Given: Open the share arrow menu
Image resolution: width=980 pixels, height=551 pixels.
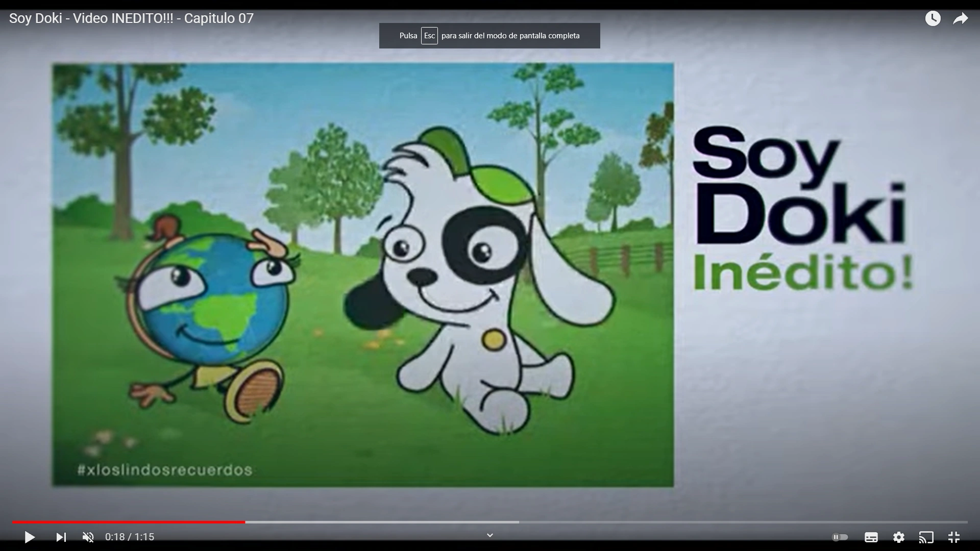Looking at the screenshot, I should (x=961, y=19).
